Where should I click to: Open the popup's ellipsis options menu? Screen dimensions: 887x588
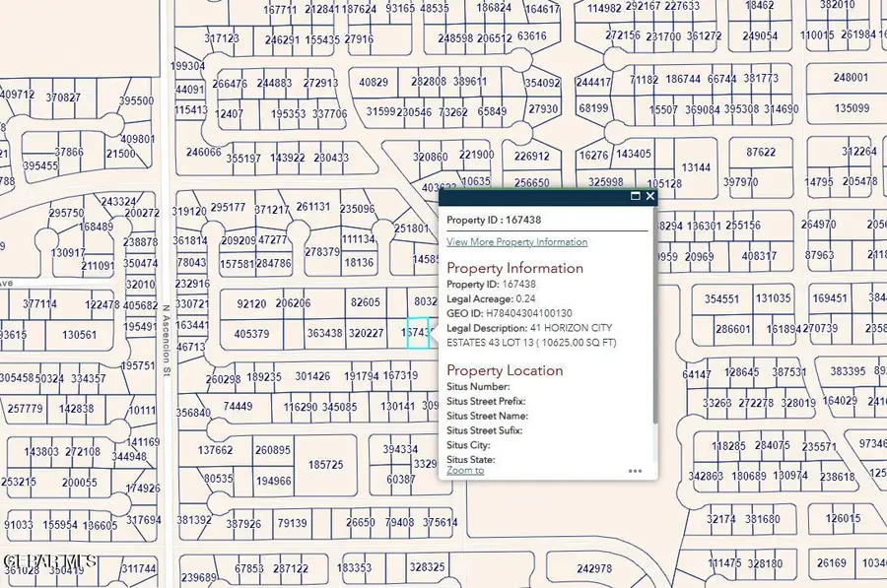636,471
